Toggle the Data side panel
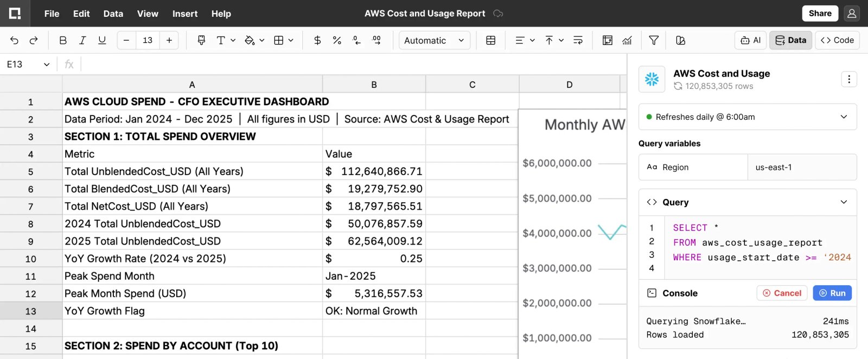868x359 pixels. (790, 40)
